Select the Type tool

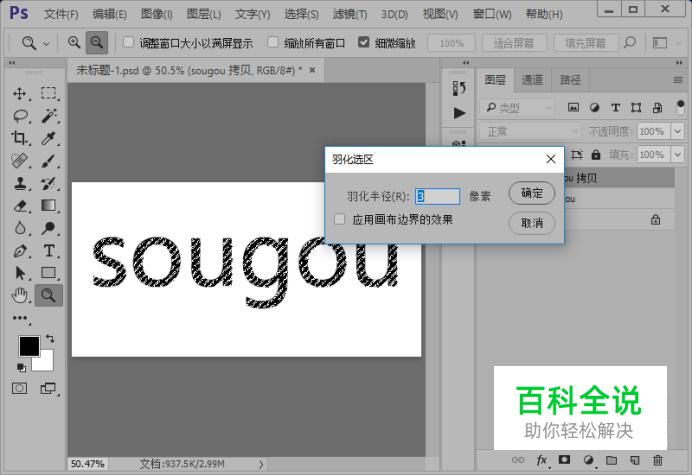tap(49, 251)
